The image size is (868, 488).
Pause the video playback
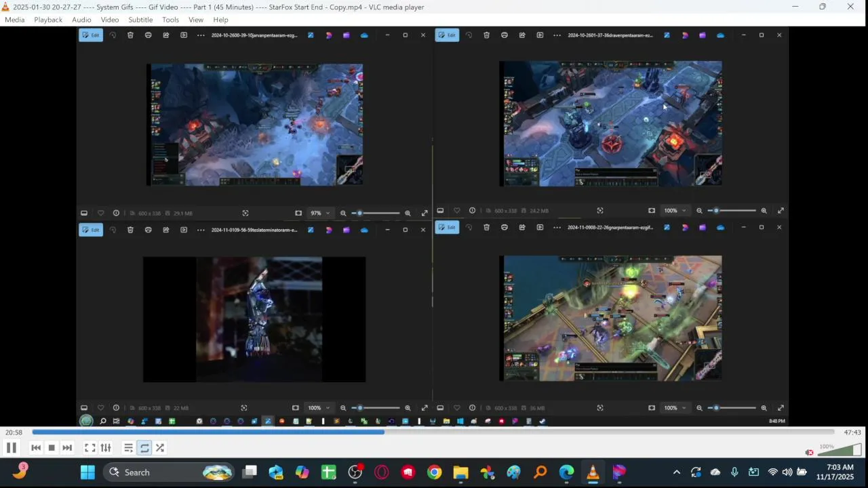(x=12, y=447)
